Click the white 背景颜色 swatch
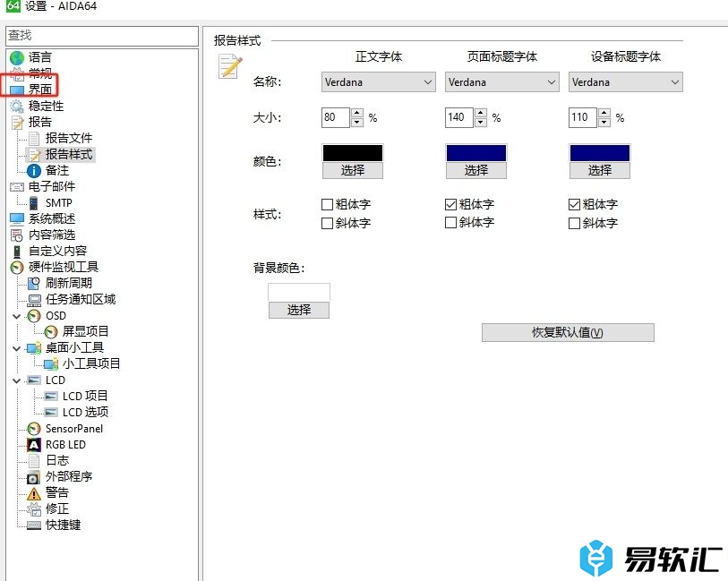Image resolution: width=728 pixels, height=581 pixels. 299,293
